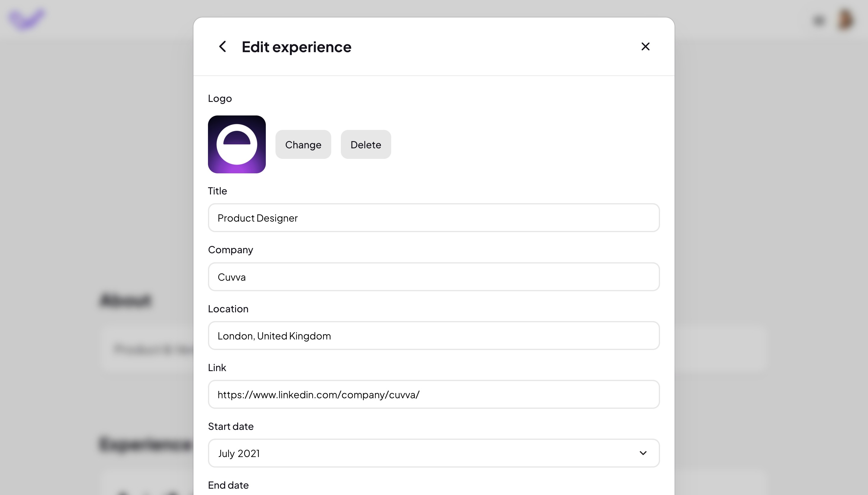868x495 pixels.
Task: Click the End date section at the bottom
Action: [228, 485]
